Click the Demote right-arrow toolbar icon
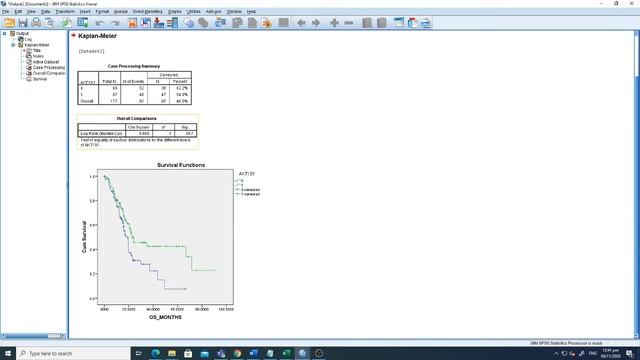The width and height of the screenshot is (640, 360). [316, 23]
